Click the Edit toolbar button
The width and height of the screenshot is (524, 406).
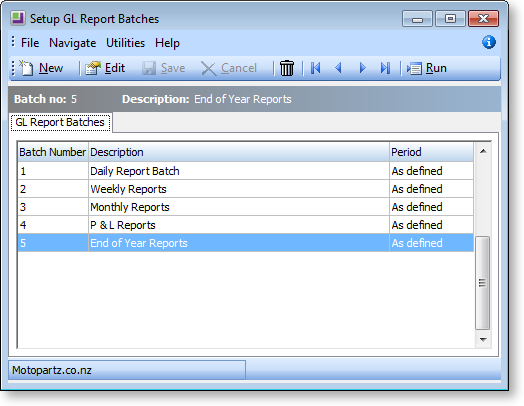[x=105, y=68]
